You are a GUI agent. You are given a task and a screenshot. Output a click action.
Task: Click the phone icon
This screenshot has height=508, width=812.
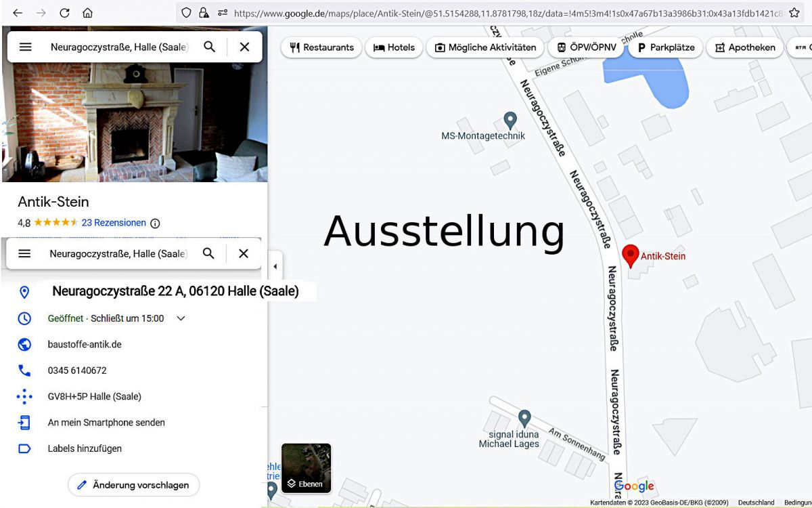(x=24, y=371)
